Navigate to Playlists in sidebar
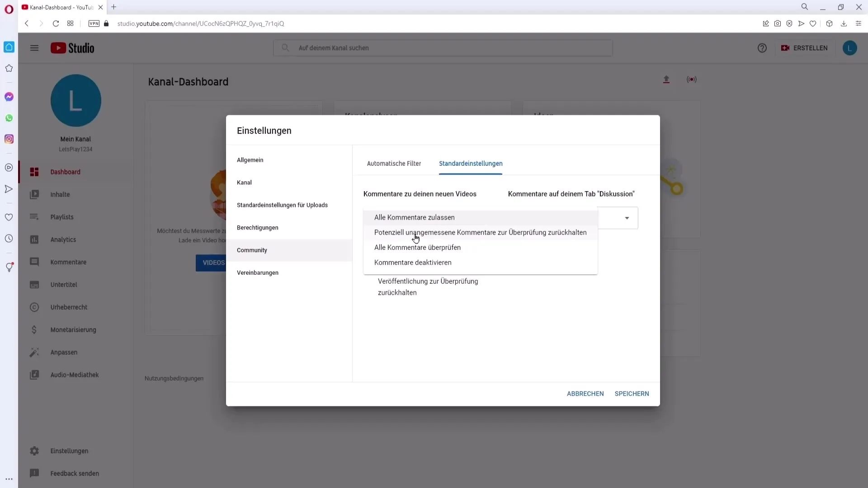 click(x=62, y=216)
